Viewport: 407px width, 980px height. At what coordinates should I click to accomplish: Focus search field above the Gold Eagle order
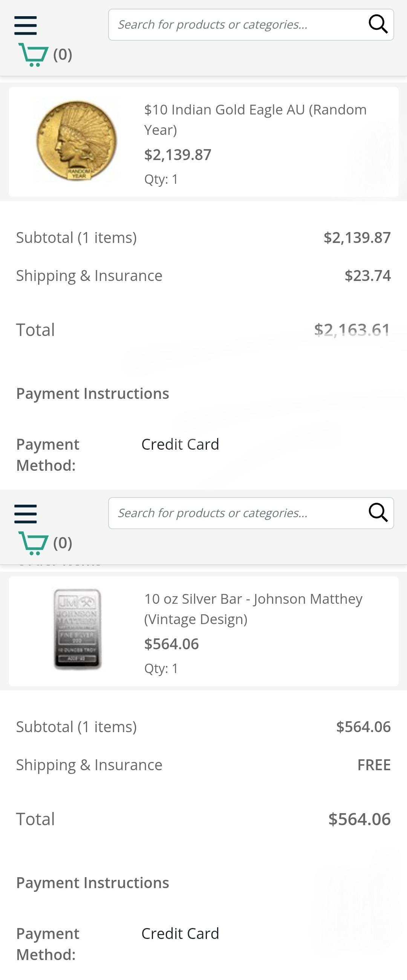click(x=236, y=25)
